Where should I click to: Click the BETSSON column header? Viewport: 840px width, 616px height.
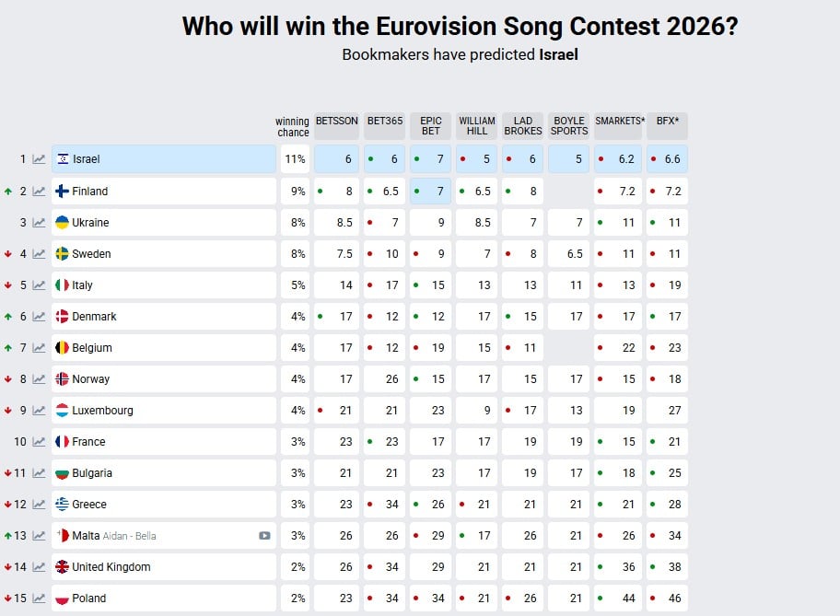337,121
